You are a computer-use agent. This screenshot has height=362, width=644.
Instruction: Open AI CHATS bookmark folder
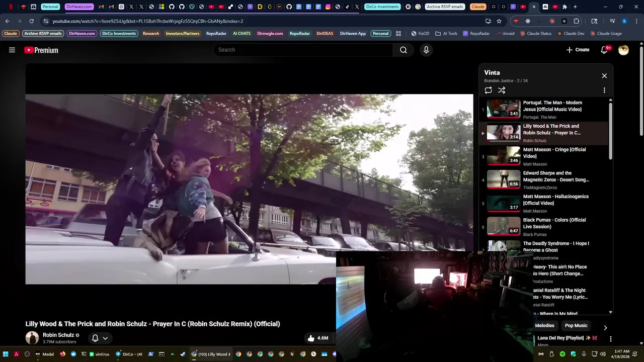click(242, 34)
